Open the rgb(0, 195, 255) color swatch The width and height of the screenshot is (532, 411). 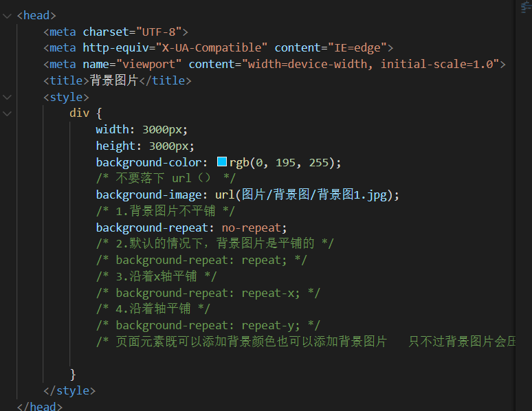(222, 162)
